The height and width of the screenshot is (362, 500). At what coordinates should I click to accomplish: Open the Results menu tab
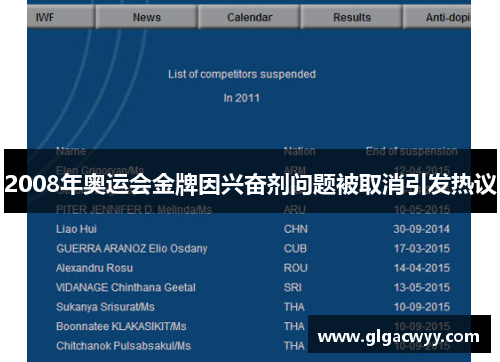click(352, 17)
